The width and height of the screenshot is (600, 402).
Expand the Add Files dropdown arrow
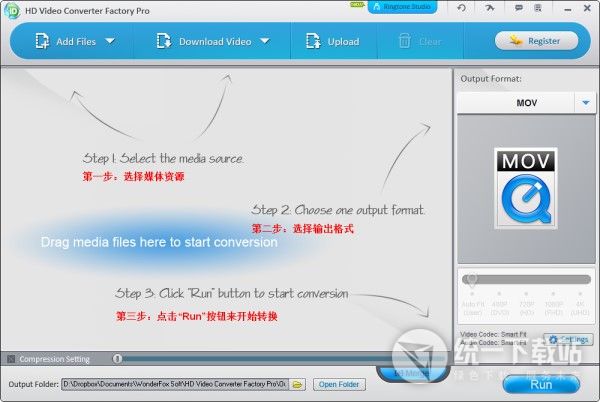pos(110,42)
